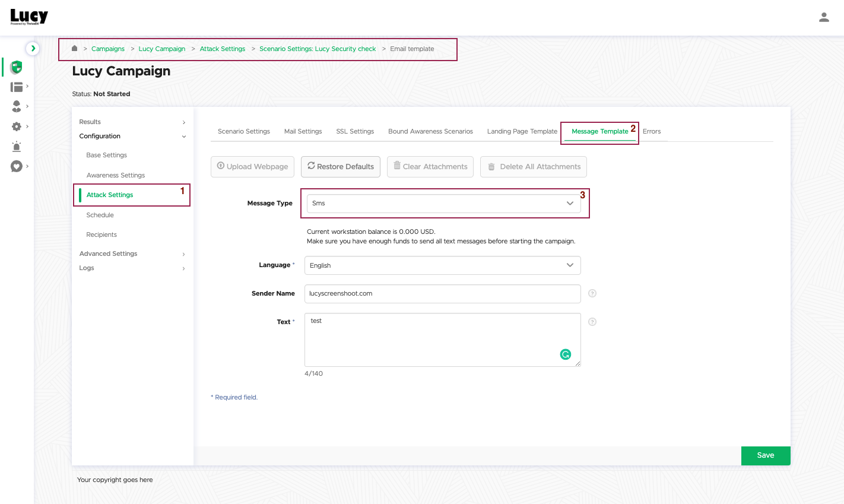Select Base Settings in side menu
844x504 pixels.
click(x=107, y=155)
